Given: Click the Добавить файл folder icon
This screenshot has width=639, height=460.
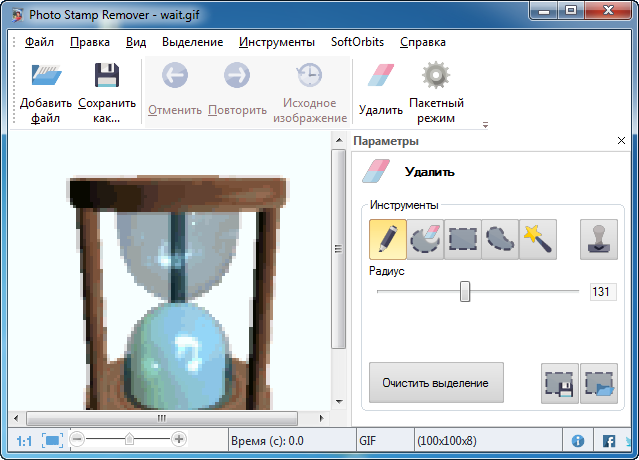Looking at the screenshot, I should [46, 75].
